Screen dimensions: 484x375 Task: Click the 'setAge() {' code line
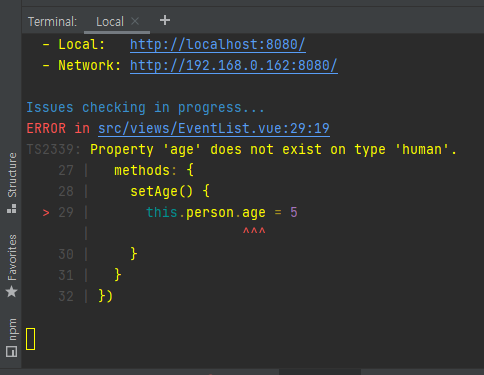click(170, 191)
